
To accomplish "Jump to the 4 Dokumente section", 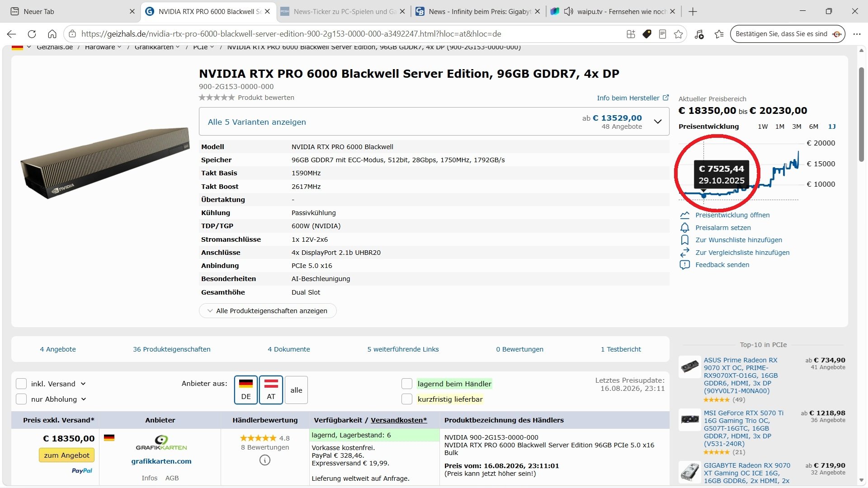I will [289, 349].
